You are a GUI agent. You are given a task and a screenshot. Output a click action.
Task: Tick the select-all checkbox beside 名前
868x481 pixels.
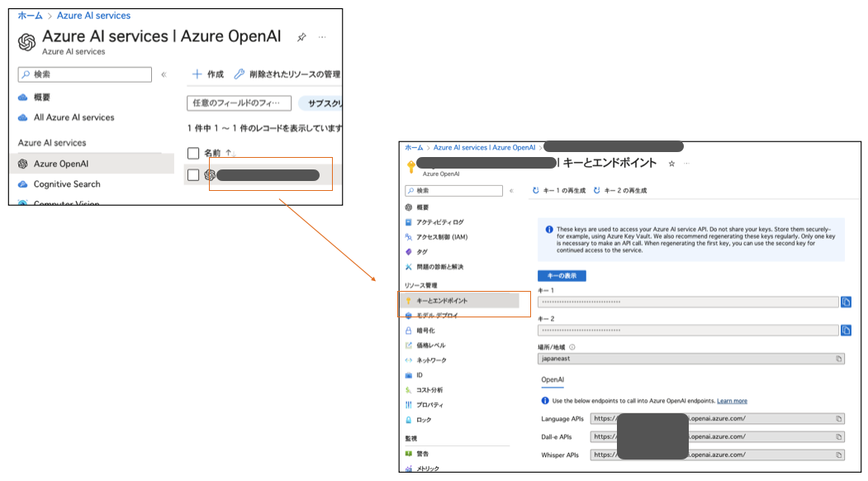click(193, 153)
